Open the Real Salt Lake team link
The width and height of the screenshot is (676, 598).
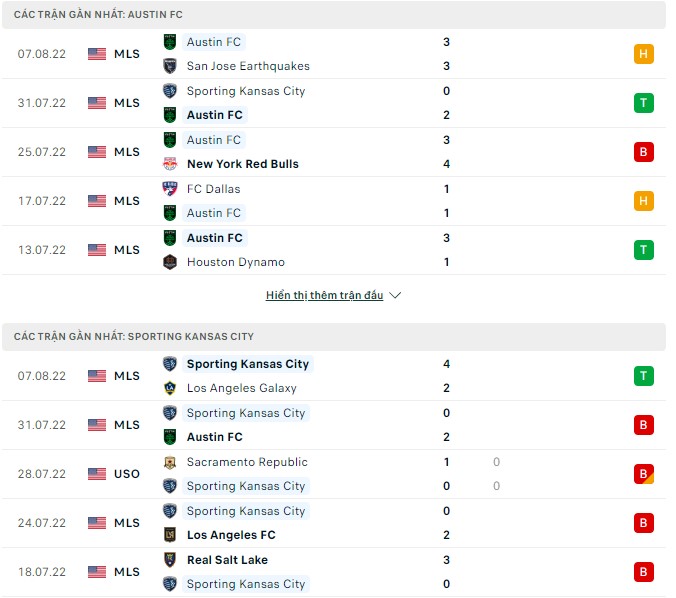[x=227, y=560]
